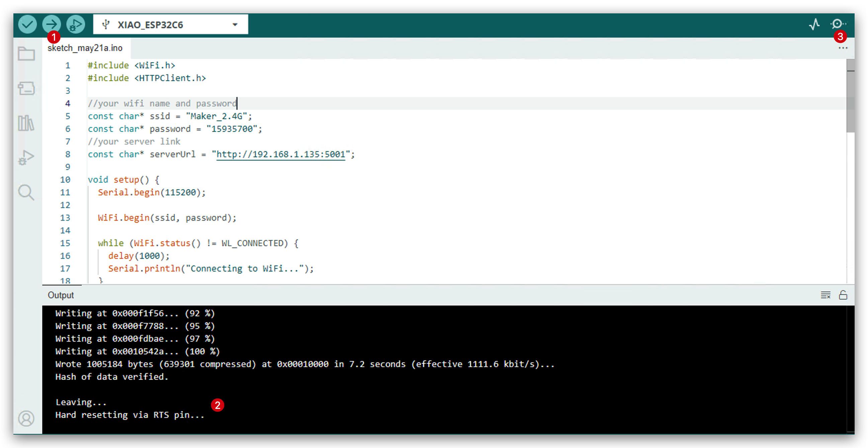
Task: Click the 'Hard resetting via RTS pin...' output line
Action: [x=130, y=415]
